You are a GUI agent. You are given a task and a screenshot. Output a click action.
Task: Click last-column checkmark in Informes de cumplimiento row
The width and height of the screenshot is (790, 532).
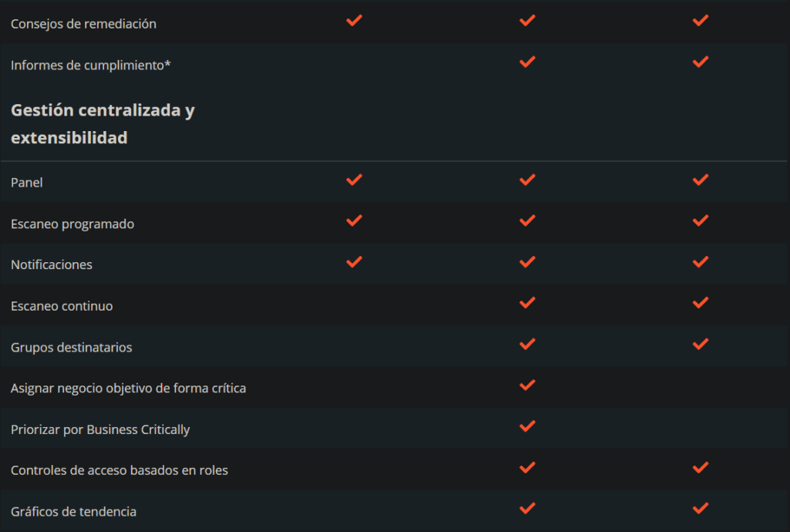pos(701,62)
